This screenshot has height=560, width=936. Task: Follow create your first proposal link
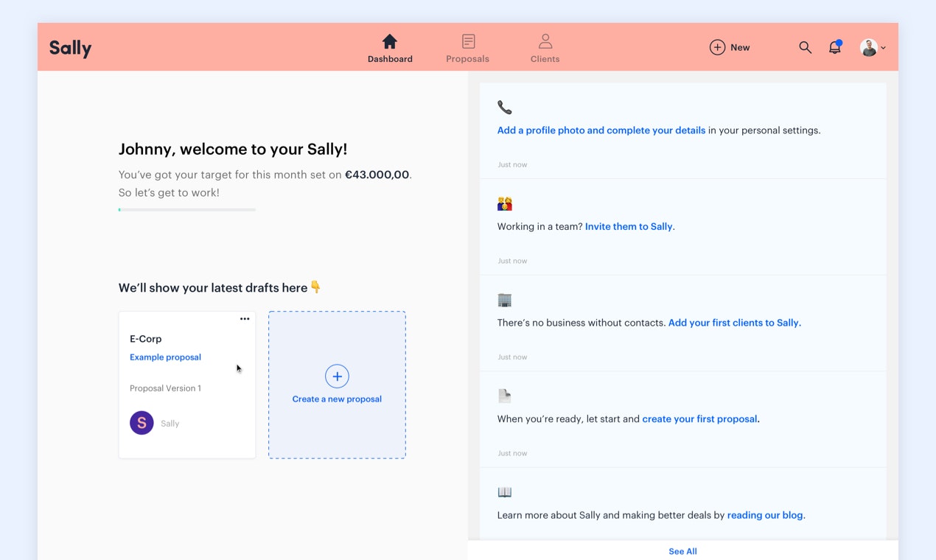(x=699, y=419)
